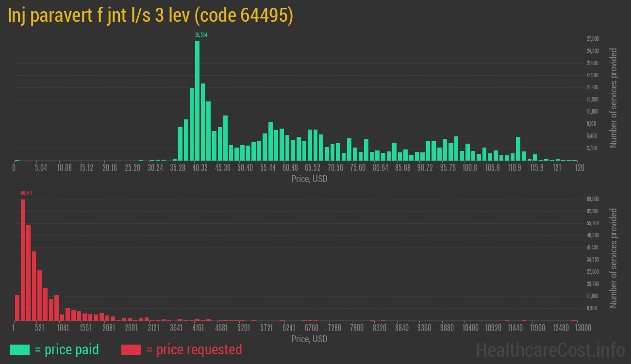Click the green price paid legend swatch

pyautogui.click(x=19, y=349)
